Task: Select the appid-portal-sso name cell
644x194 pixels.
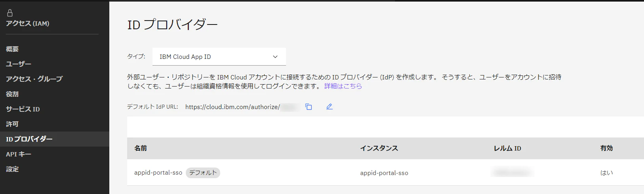Action: pyautogui.click(x=158, y=173)
